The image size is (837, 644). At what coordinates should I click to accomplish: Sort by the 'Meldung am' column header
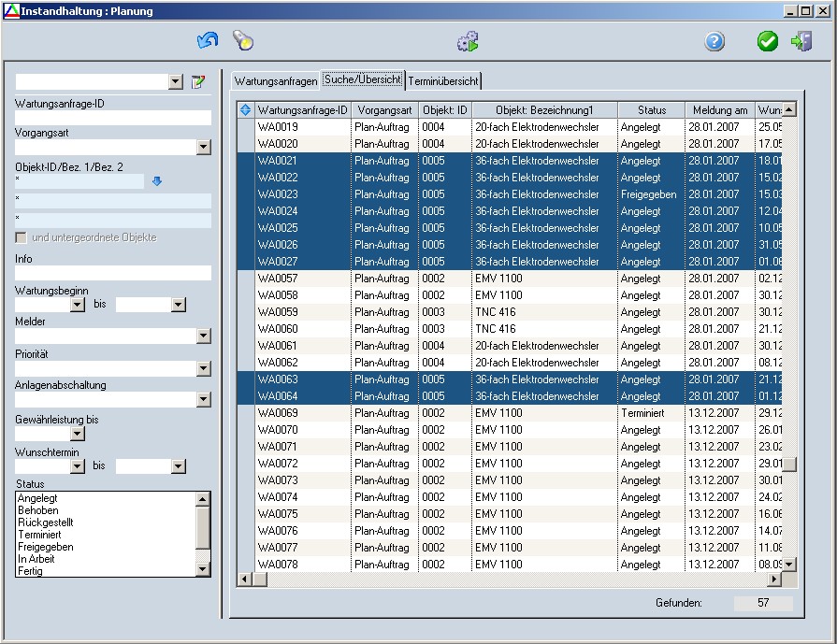(718, 110)
